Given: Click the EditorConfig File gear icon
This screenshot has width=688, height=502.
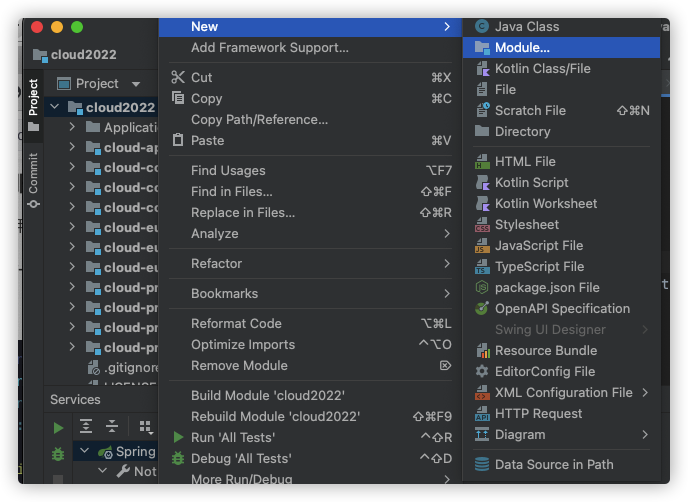Looking at the screenshot, I should [482, 372].
